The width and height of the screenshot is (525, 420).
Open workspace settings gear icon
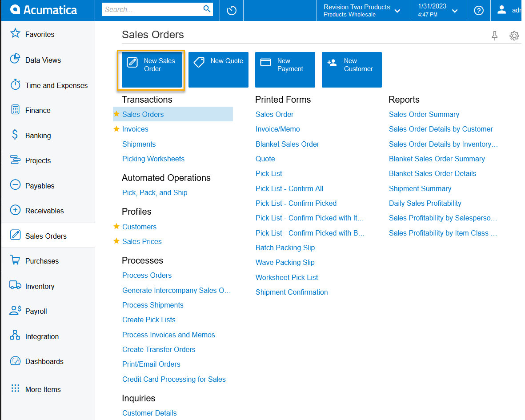[514, 36]
